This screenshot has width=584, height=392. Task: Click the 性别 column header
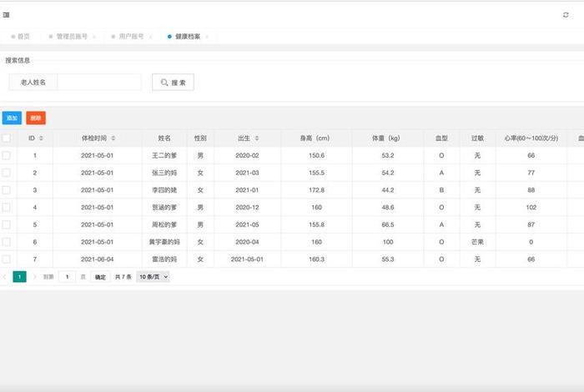click(x=200, y=138)
